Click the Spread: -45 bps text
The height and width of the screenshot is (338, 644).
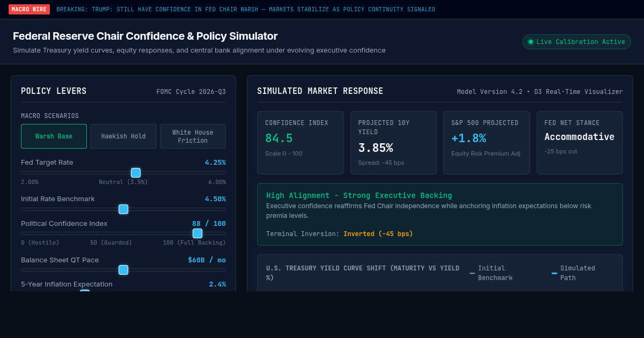(382, 163)
